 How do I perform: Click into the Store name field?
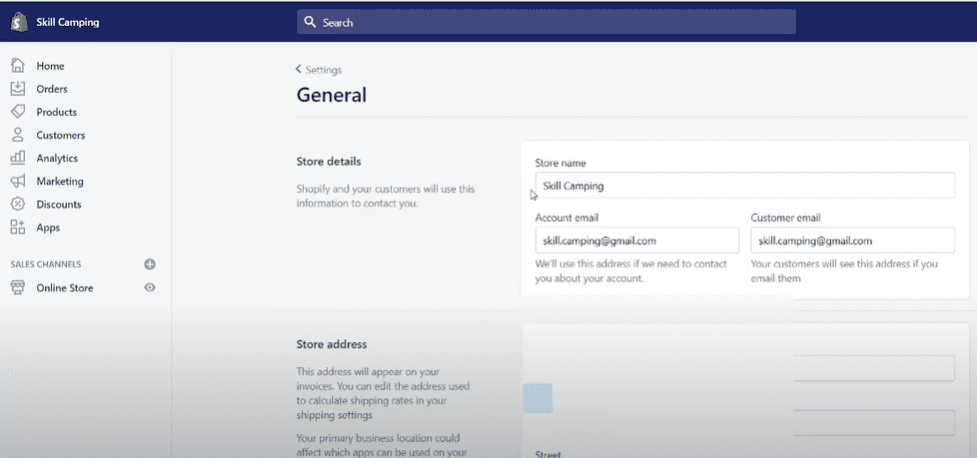[745, 186]
